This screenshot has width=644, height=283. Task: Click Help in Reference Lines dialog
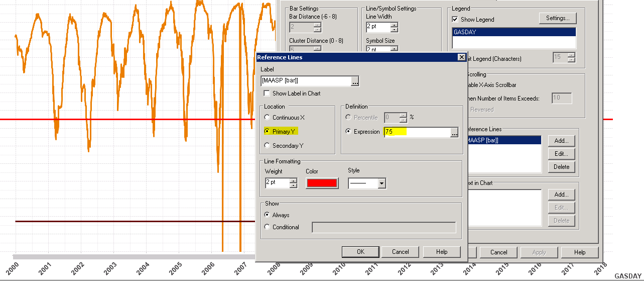(x=442, y=252)
